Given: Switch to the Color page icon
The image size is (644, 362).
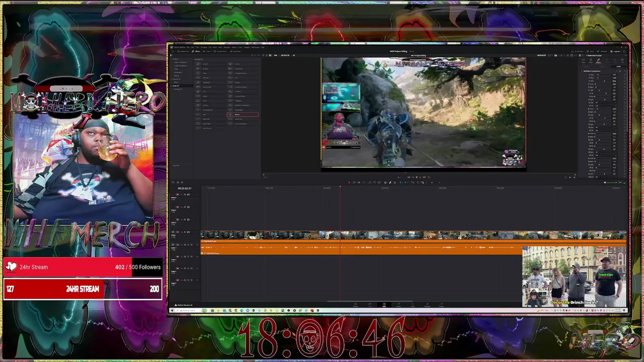Looking at the screenshot, I should (x=413, y=305).
